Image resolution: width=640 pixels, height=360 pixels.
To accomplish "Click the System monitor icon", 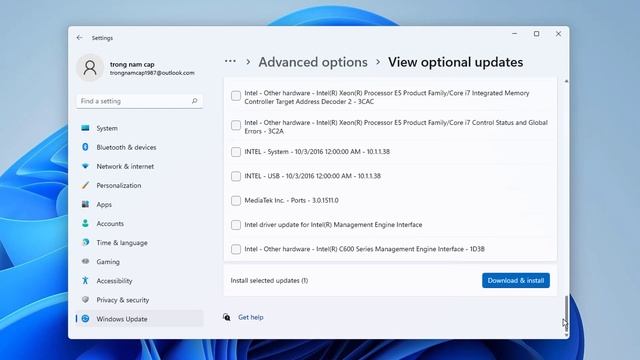I will (85, 128).
